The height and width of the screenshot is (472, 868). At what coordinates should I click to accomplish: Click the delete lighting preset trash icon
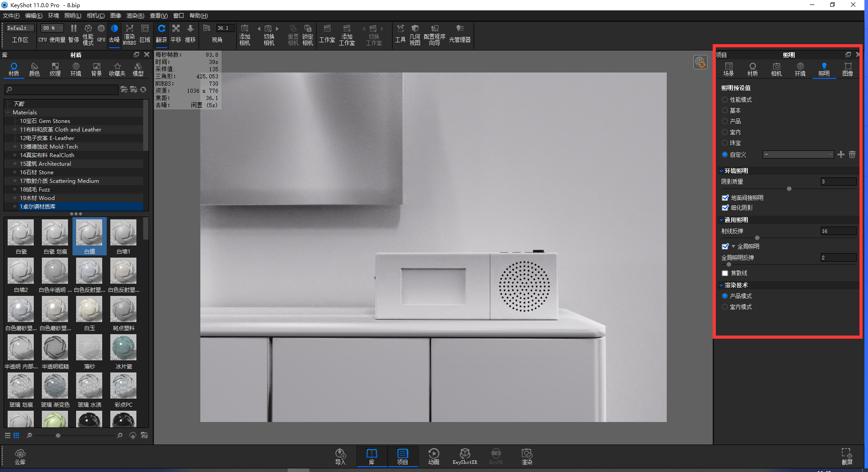point(852,154)
